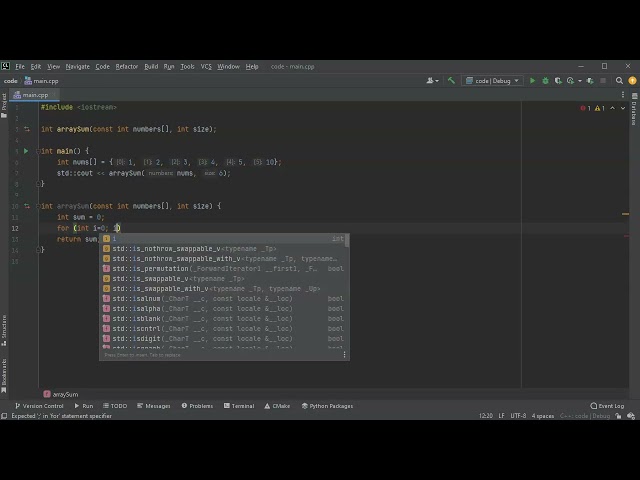Select the main.cpp editor tab
The width and height of the screenshot is (640, 480).
35,95
